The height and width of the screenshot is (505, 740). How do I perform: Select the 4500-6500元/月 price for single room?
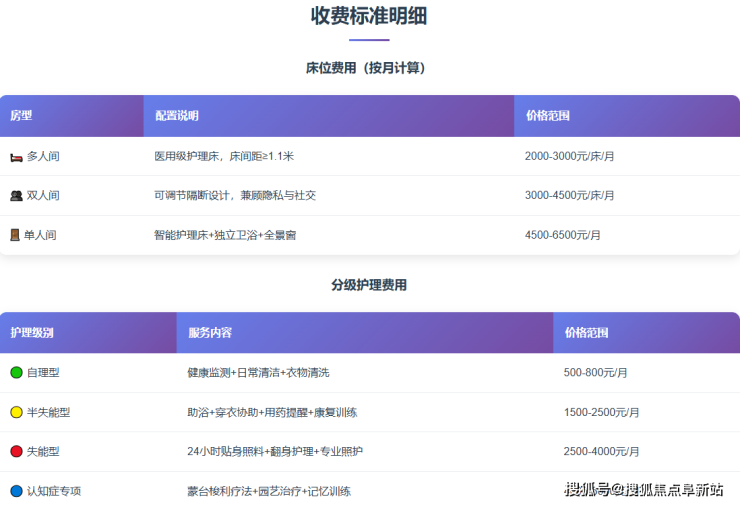(563, 235)
